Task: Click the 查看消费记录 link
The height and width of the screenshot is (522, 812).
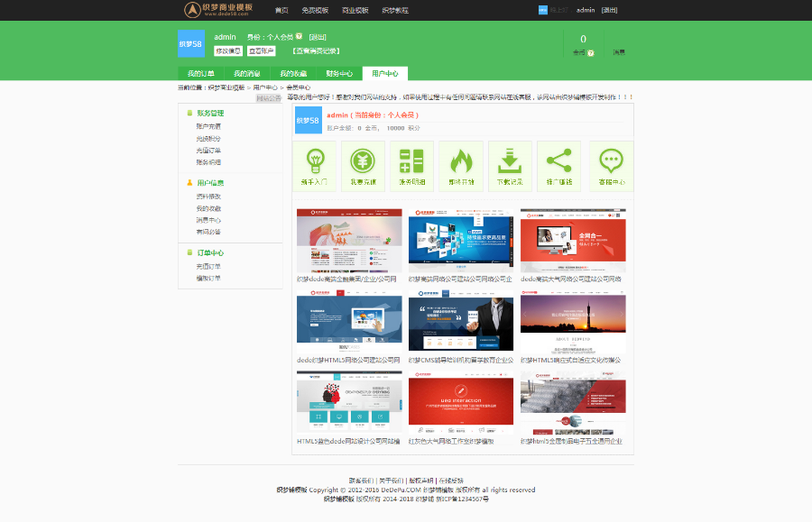Action: coord(315,50)
